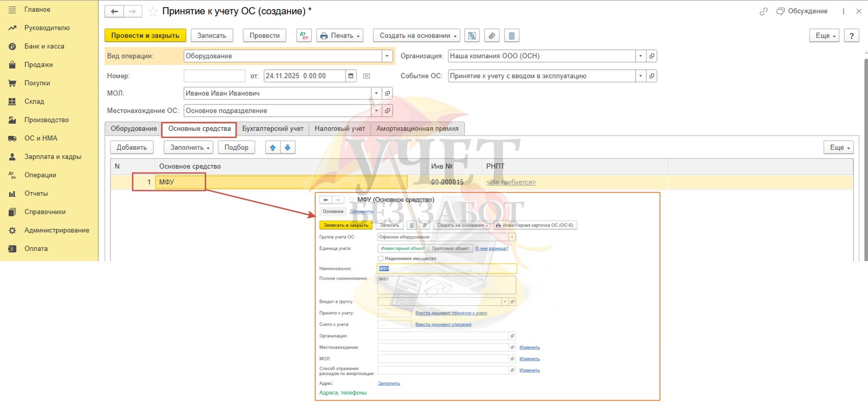
Task: Switch to the Бухгалтерский учет tab
Action: click(273, 129)
